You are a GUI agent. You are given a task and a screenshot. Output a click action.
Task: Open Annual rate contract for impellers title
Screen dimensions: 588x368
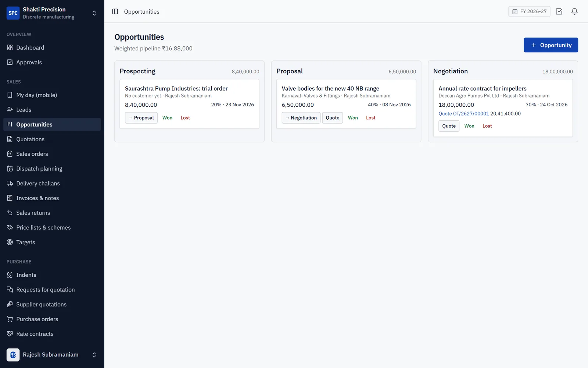click(483, 88)
